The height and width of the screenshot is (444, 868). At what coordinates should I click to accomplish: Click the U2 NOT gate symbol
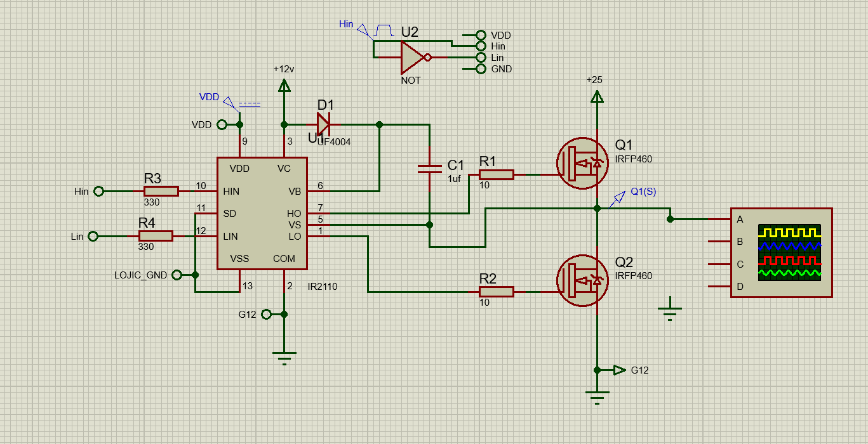(413, 58)
